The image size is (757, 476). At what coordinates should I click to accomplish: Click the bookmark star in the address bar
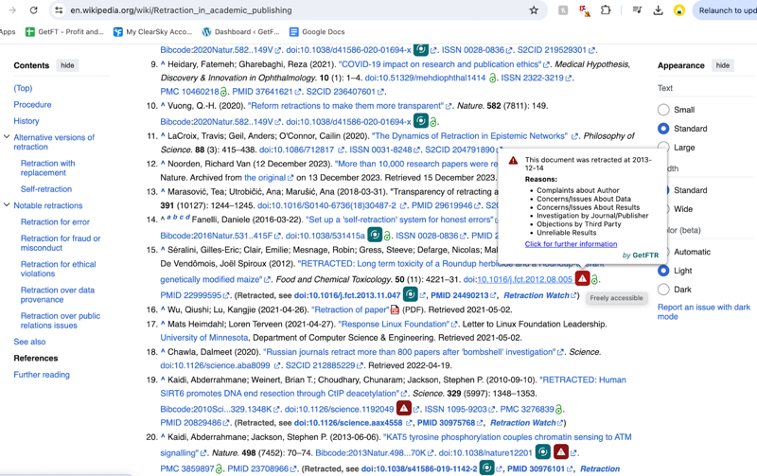(x=534, y=10)
